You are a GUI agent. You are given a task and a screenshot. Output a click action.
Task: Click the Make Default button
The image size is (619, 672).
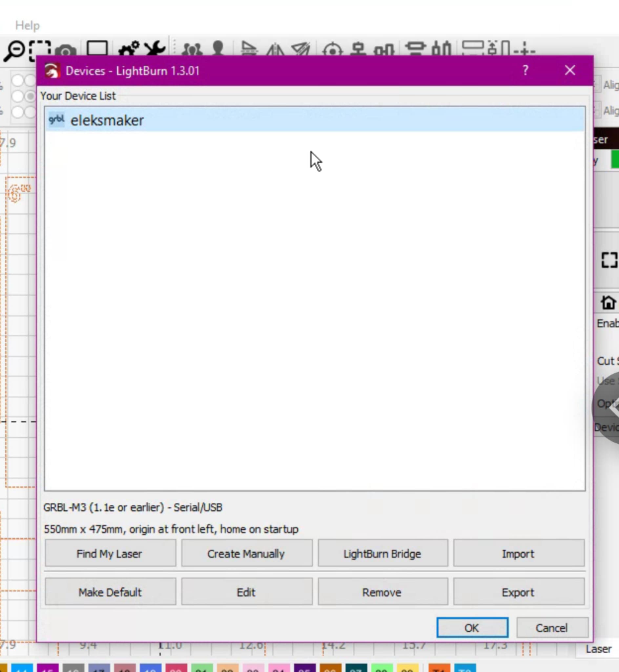coord(110,592)
